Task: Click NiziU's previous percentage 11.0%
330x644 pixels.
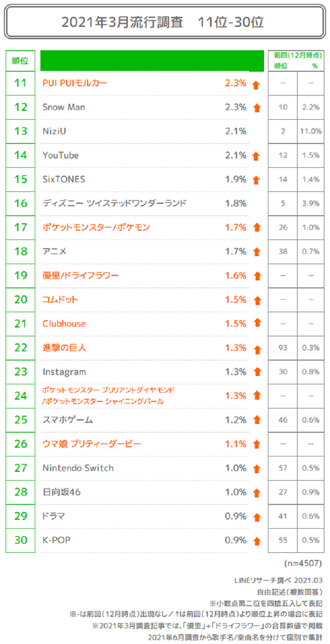Action: pyautogui.click(x=311, y=132)
